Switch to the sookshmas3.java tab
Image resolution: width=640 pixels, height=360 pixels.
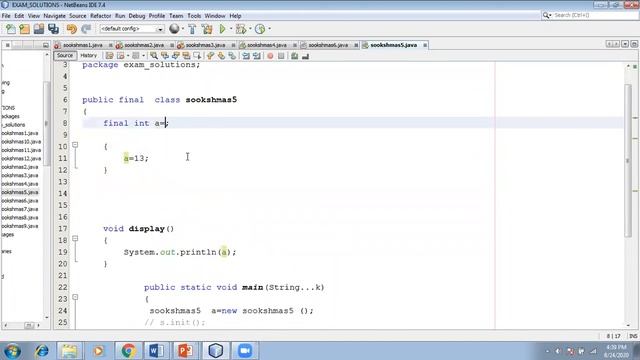205,45
